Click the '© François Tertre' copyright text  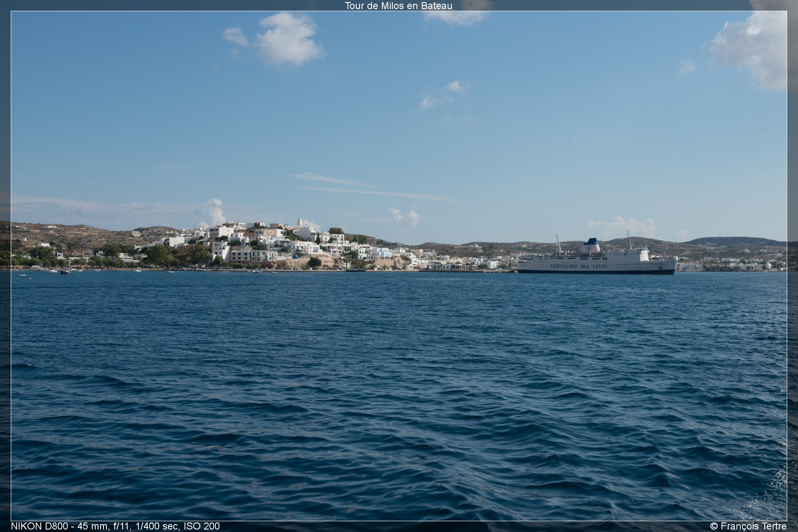tap(748, 526)
